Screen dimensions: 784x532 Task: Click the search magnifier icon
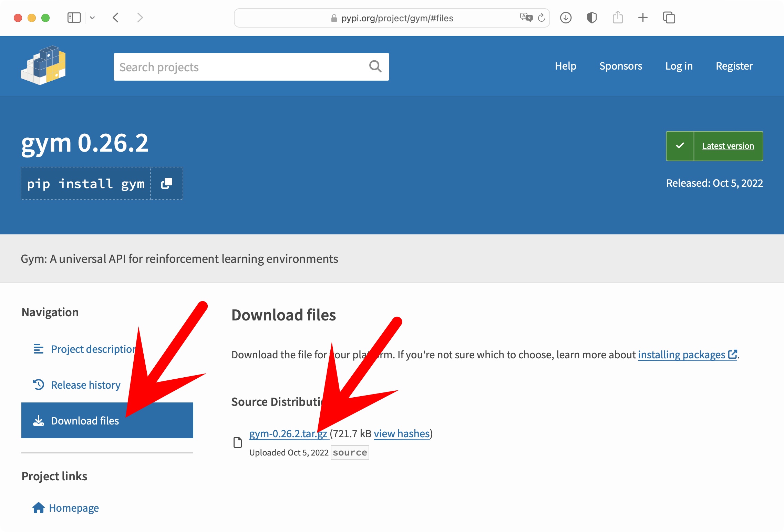(x=375, y=66)
